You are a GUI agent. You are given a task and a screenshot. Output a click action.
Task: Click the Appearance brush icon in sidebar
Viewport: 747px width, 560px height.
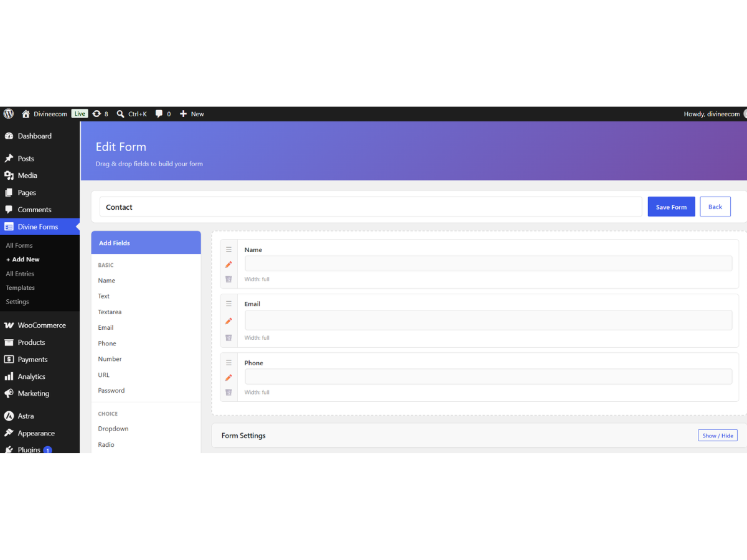pos(9,433)
